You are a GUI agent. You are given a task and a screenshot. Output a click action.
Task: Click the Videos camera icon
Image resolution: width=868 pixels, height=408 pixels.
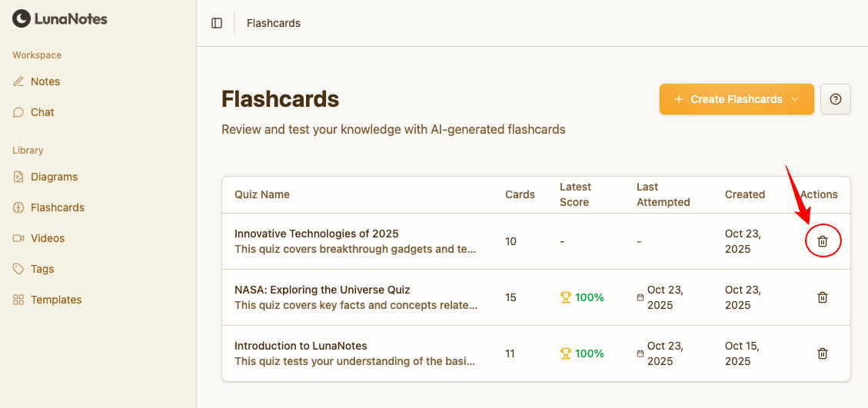(18, 238)
